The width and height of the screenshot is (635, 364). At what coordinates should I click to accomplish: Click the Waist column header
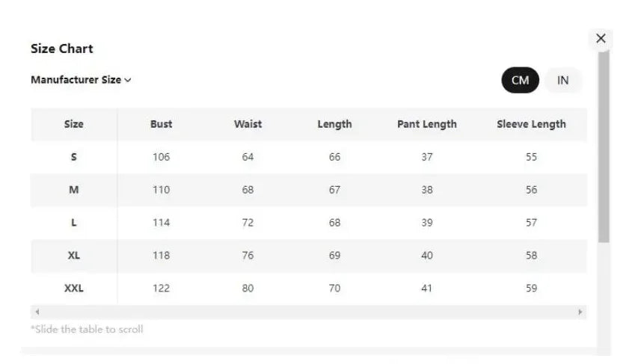click(x=248, y=124)
